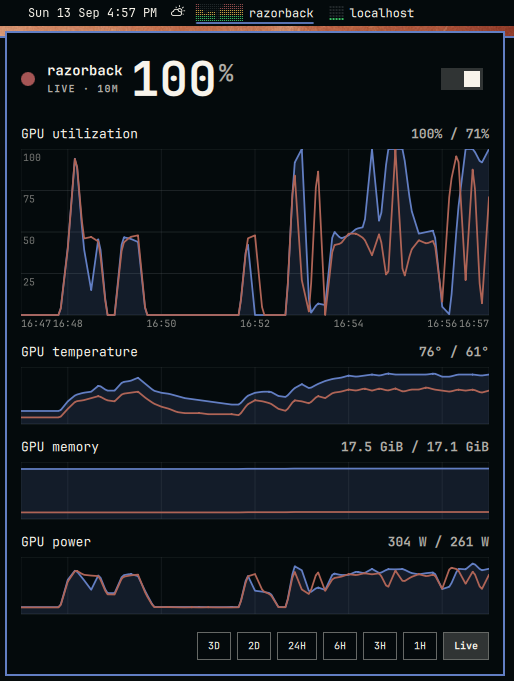The width and height of the screenshot is (514, 681).
Task: Click the date and time clock
Action: [x=92, y=13]
